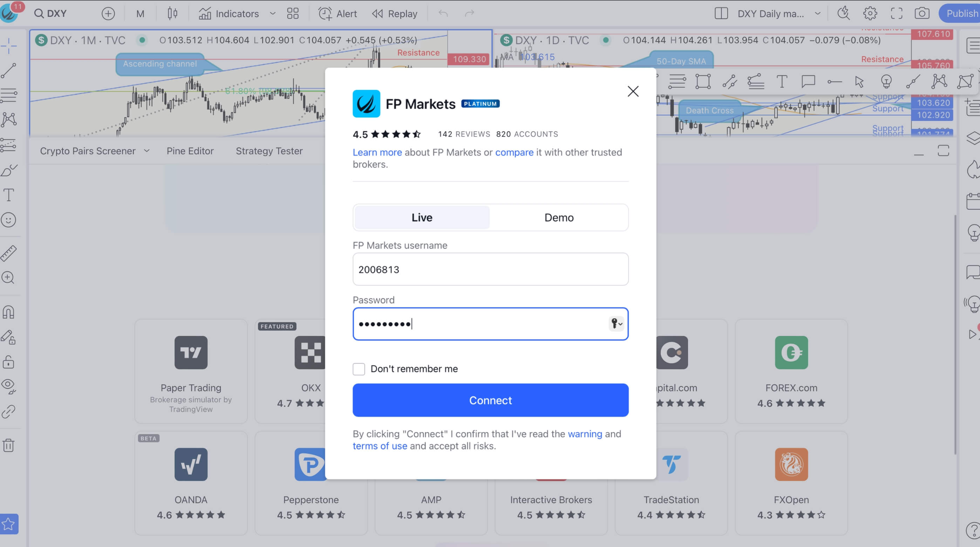Select the Trend Line tool

tap(8, 70)
